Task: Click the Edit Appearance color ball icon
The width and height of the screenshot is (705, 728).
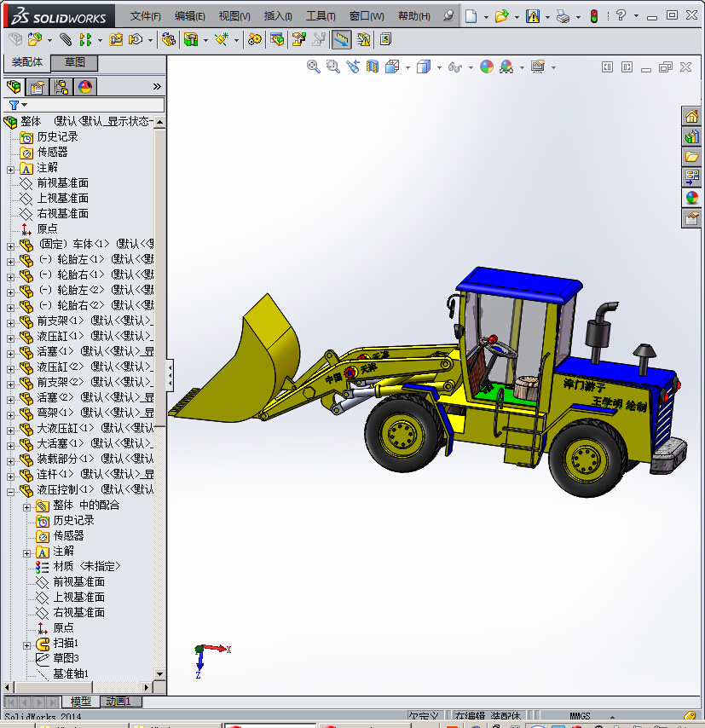Action: tap(487, 66)
